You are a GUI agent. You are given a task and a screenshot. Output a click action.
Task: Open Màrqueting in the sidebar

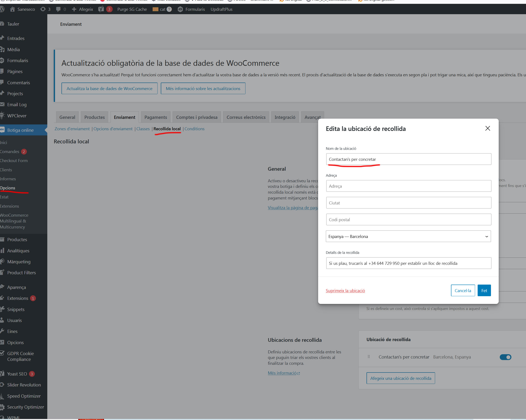pos(19,262)
